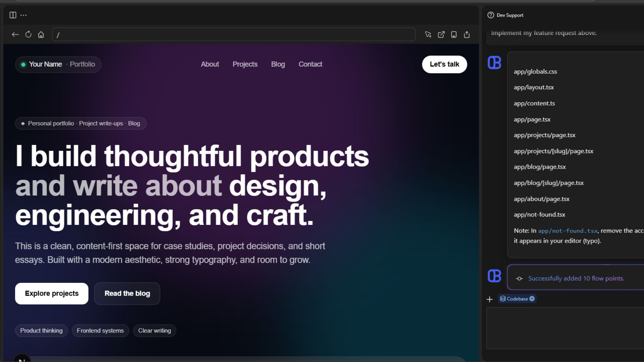The width and height of the screenshot is (644, 362).
Task: Click the chat message input box
Action: point(565,328)
